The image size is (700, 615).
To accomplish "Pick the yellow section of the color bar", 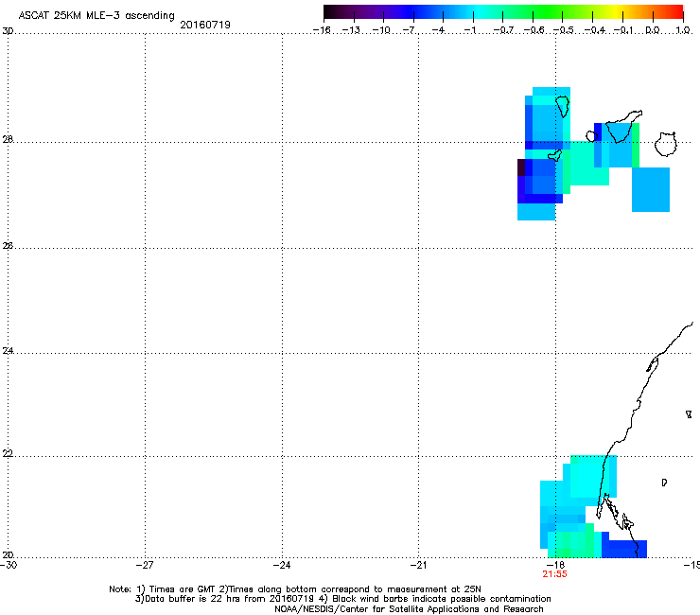I will click(615, 12).
